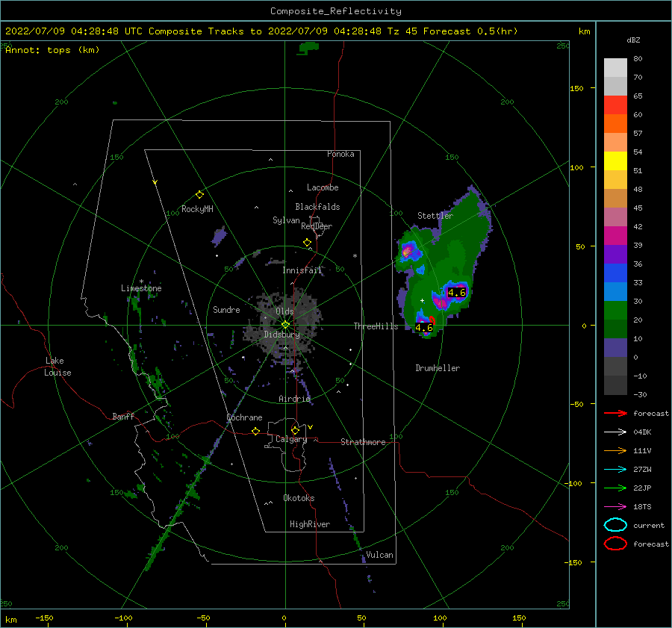Click the red forecast arrow in legend
Screen dimensions: 672x628
(x=615, y=413)
